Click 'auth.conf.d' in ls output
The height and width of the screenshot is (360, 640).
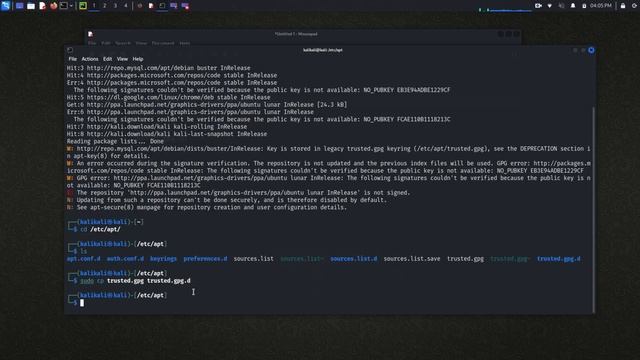tap(125, 259)
